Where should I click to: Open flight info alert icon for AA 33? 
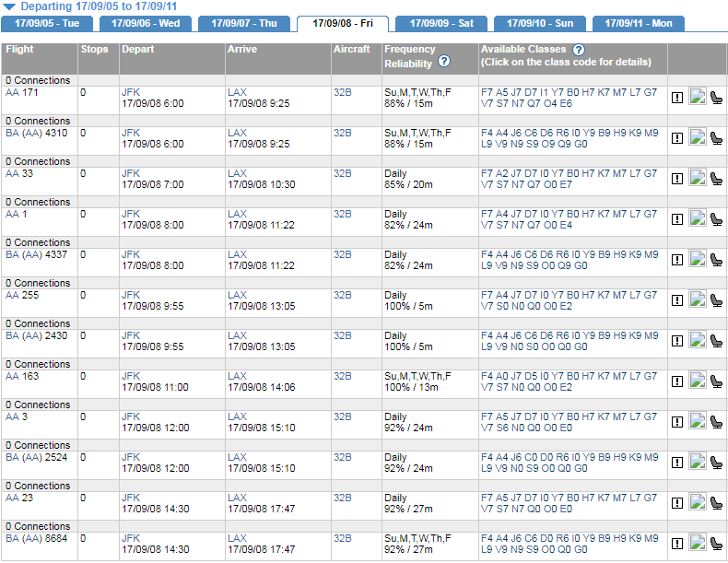(x=677, y=179)
